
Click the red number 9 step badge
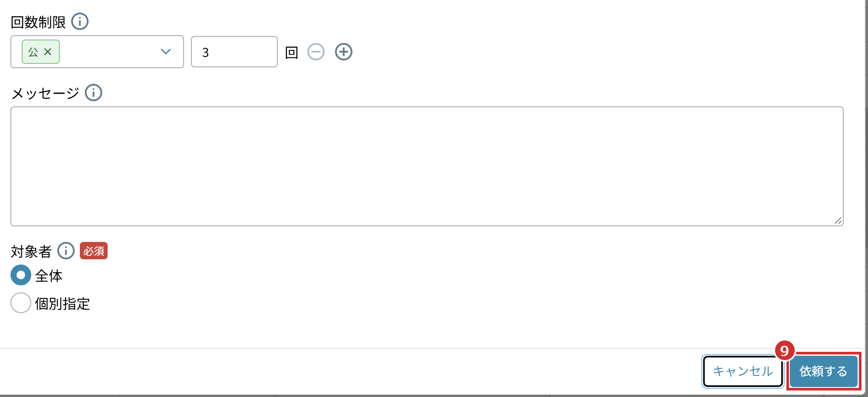pyautogui.click(x=785, y=351)
